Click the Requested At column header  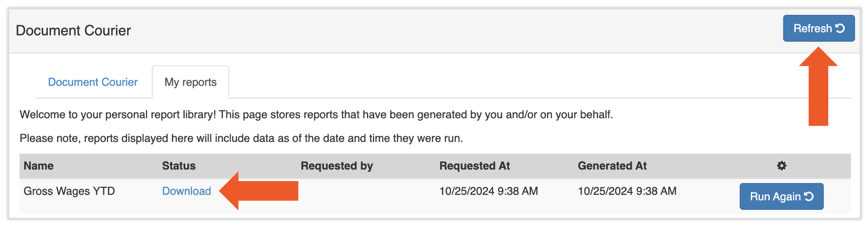click(474, 166)
